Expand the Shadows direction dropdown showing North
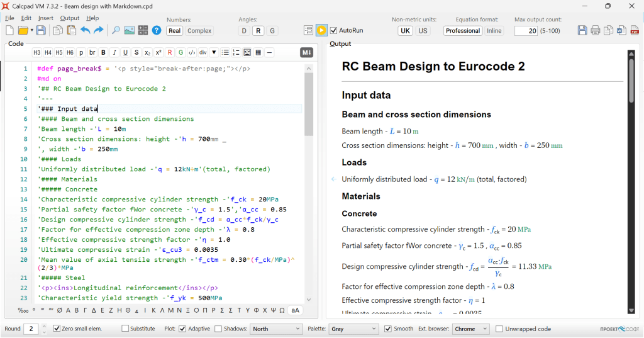The image size is (644, 338). 276,329
